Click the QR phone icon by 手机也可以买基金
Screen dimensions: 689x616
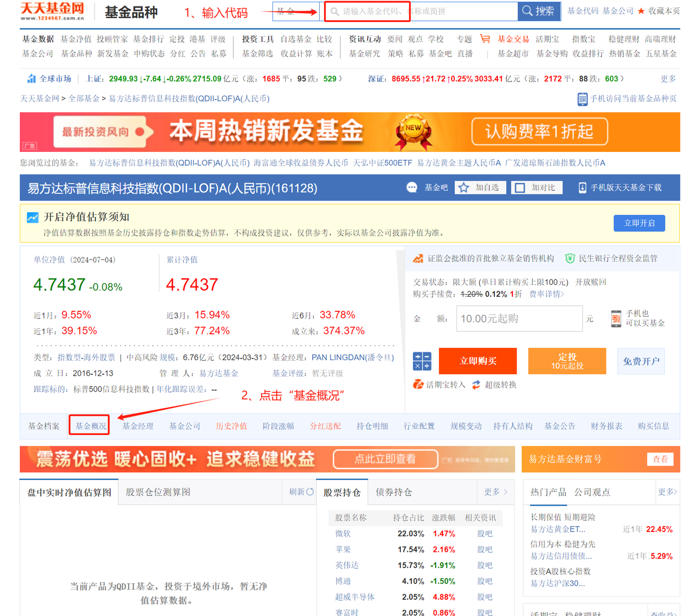(616, 318)
